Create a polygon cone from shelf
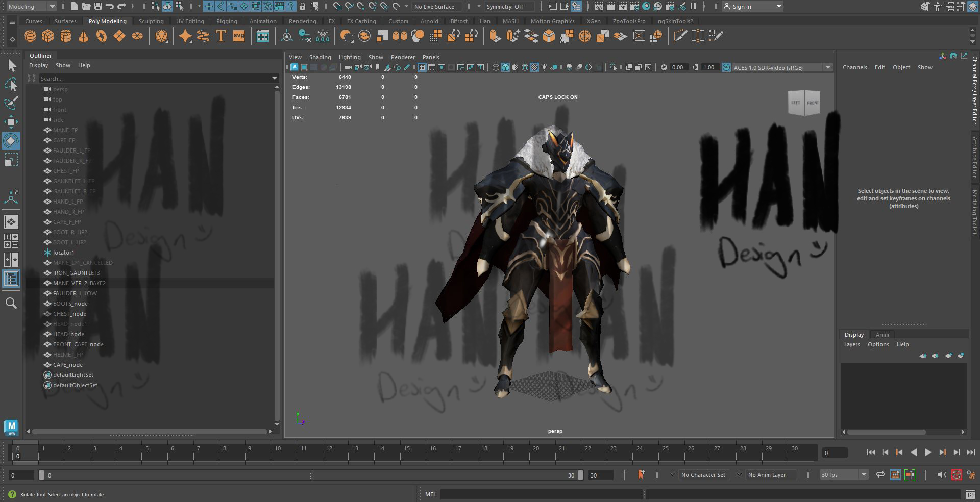The height and width of the screenshot is (502, 980). 83,36
